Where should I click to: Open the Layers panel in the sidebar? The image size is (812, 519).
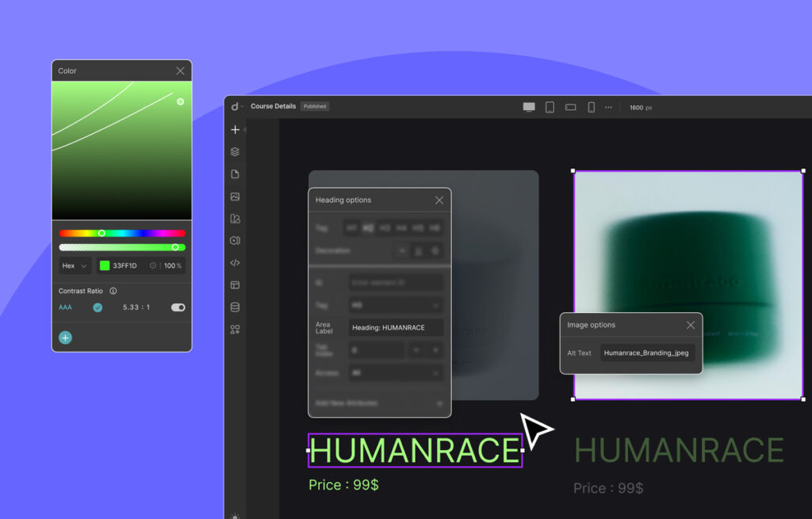pos(235,152)
